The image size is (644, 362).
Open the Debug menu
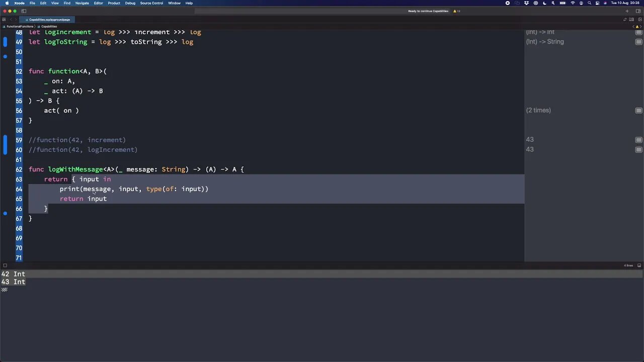click(x=130, y=3)
